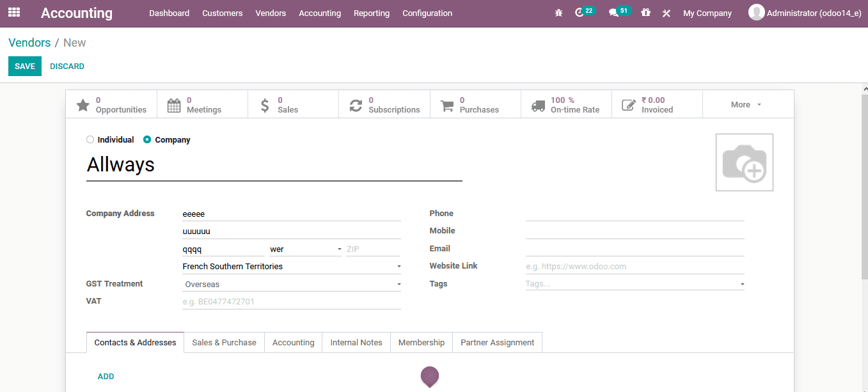Switch to Membership tab
Screen dimensions: 868x392
pos(422,342)
